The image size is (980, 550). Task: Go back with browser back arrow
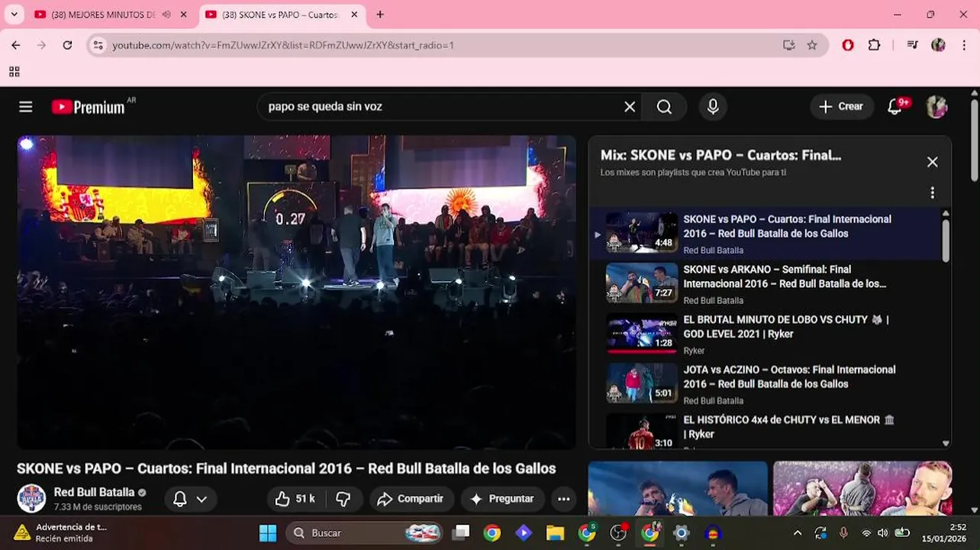tap(16, 45)
